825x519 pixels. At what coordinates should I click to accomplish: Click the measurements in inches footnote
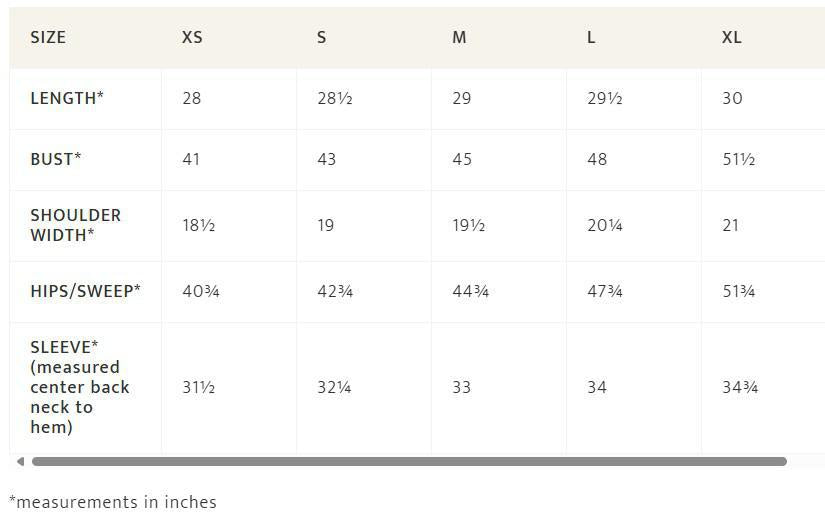click(x=113, y=502)
